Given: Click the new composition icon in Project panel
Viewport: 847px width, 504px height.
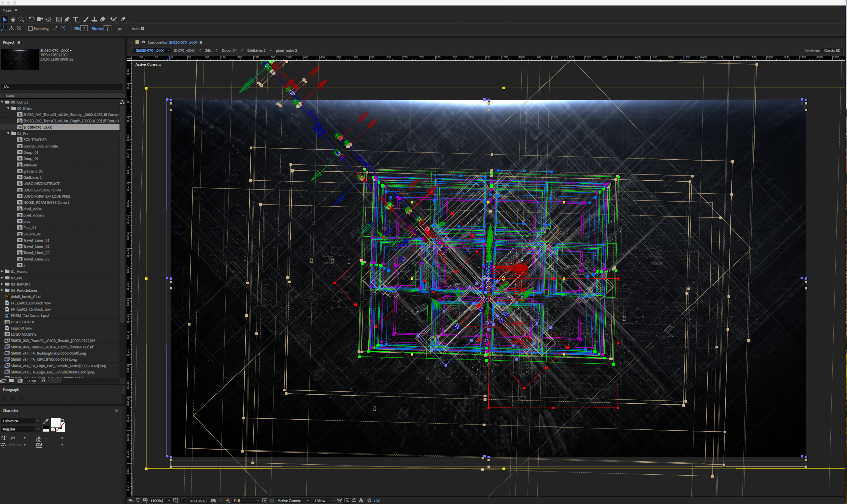Looking at the screenshot, I should [x=20, y=381].
